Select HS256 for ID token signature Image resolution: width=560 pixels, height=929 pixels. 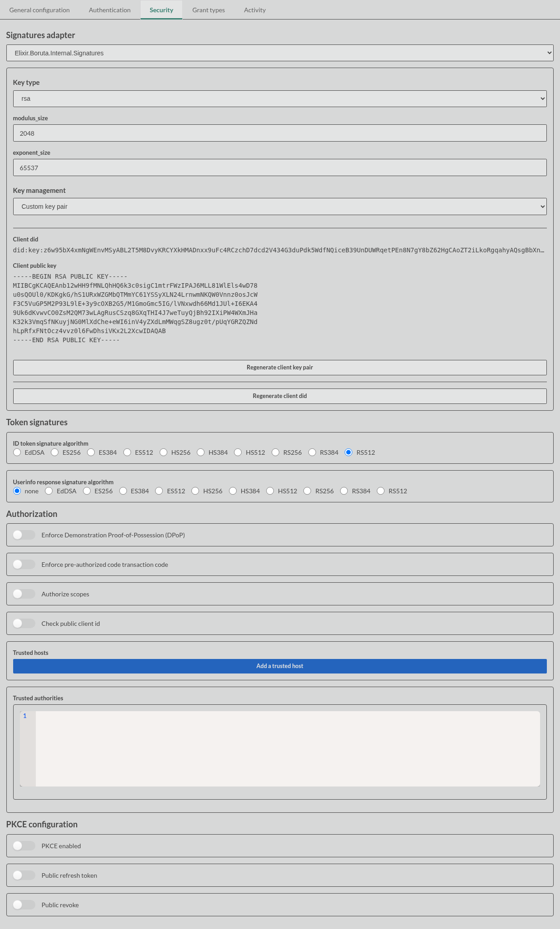click(x=164, y=452)
